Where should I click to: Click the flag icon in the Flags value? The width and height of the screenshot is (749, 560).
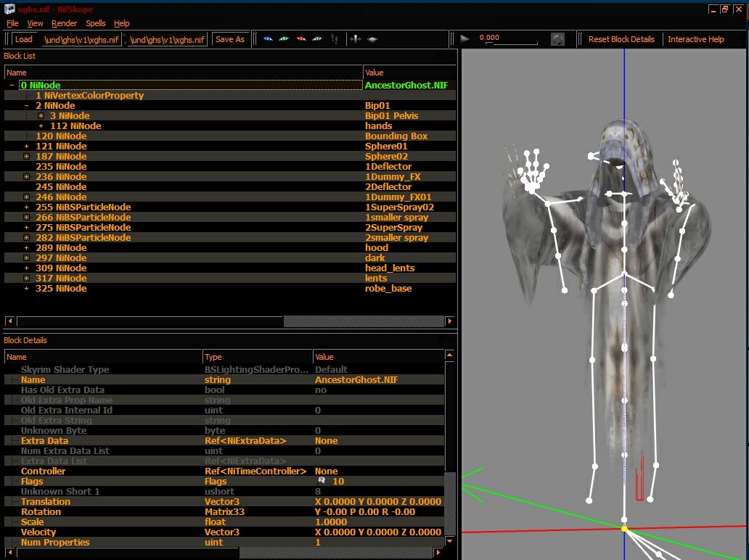pyautogui.click(x=322, y=481)
